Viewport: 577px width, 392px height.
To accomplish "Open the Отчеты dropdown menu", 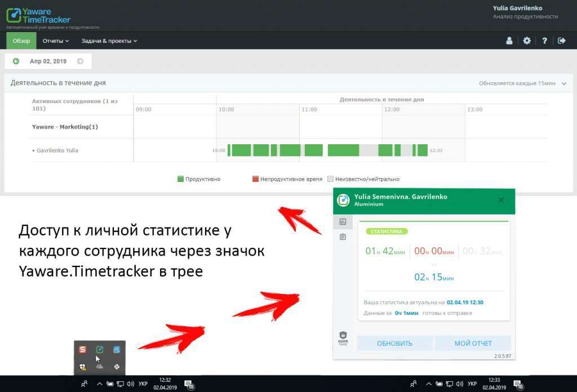I will pyautogui.click(x=55, y=41).
